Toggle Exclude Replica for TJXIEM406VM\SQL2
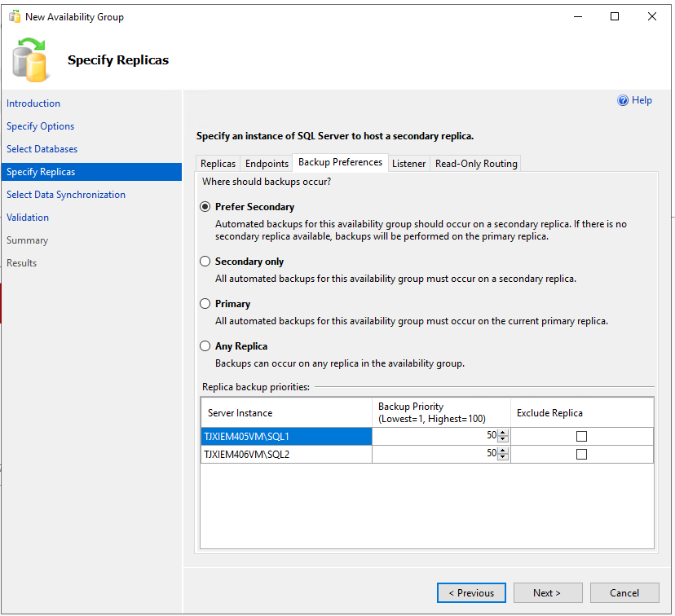This screenshot has height=616, width=675. [581, 455]
